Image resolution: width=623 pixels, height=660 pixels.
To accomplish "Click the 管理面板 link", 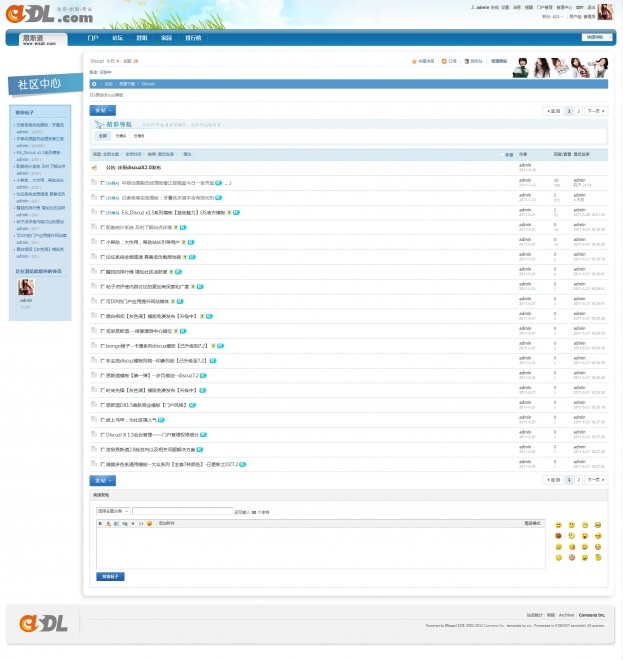I will coord(499,61).
